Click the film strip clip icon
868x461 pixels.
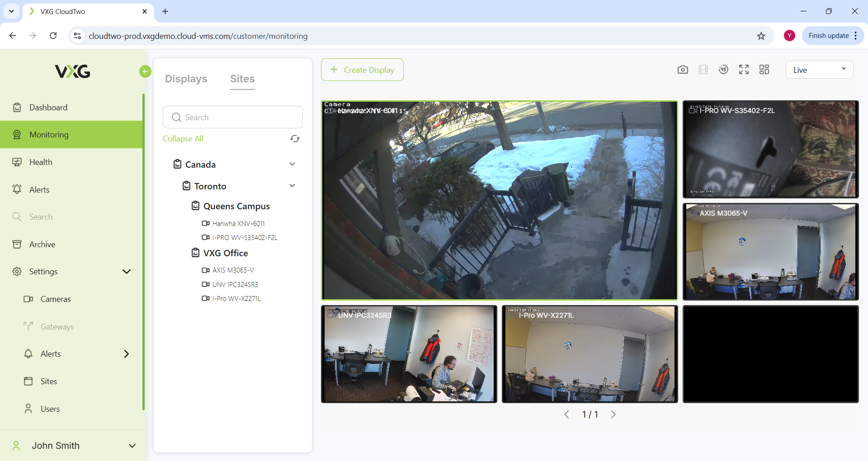click(703, 70)
